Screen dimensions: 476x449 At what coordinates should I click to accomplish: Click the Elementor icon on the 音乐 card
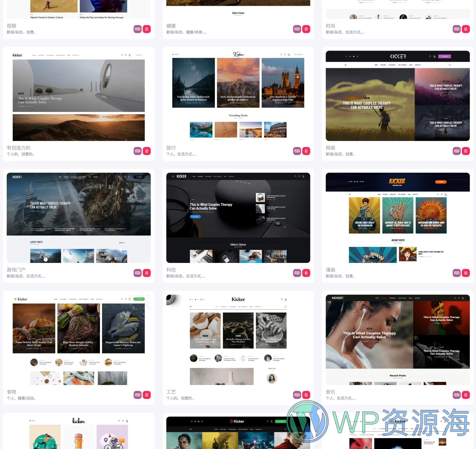[x=466, y=395]
